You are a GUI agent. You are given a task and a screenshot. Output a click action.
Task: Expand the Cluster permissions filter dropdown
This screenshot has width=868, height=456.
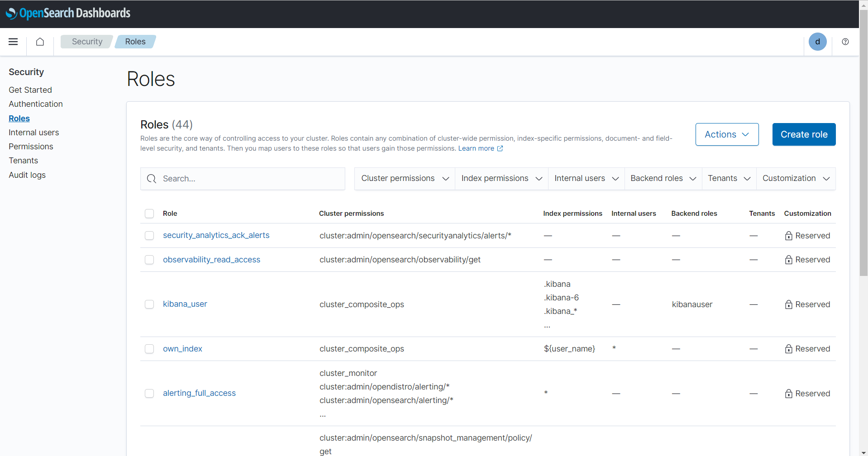point(405,178)
